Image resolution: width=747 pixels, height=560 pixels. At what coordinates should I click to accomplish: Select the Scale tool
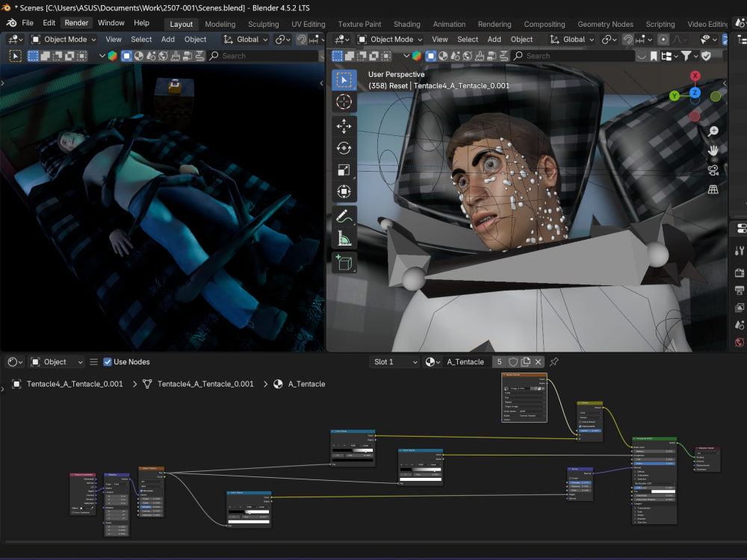[344, 170]
